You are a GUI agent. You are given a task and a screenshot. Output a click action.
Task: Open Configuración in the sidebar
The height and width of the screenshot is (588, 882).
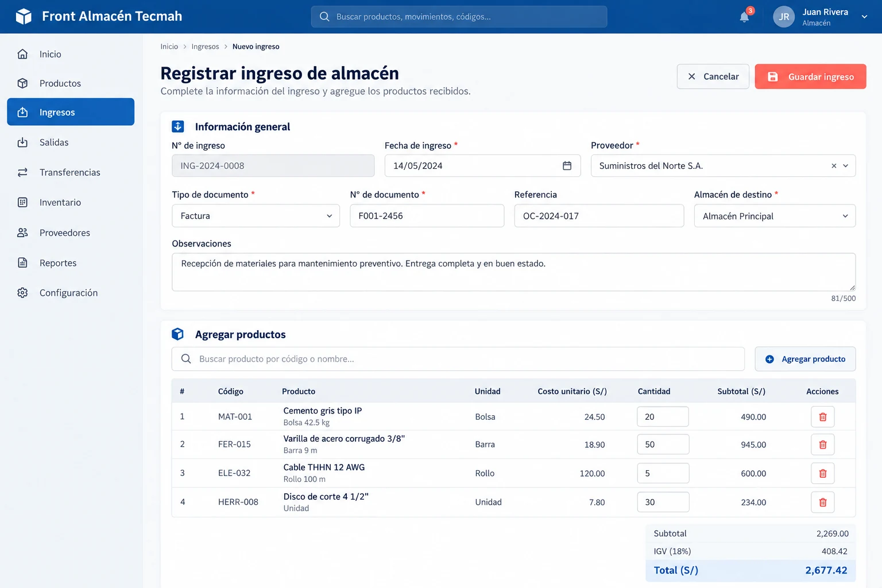[x=71, y=293]
